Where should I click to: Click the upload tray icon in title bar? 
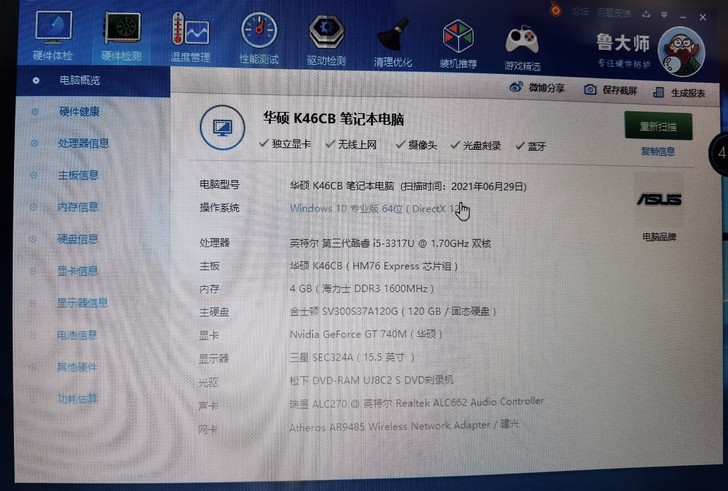click(x=646, y=14)
